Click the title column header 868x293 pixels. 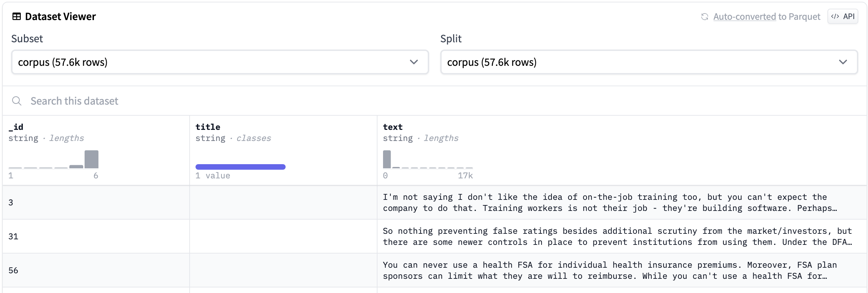[208, 127]
